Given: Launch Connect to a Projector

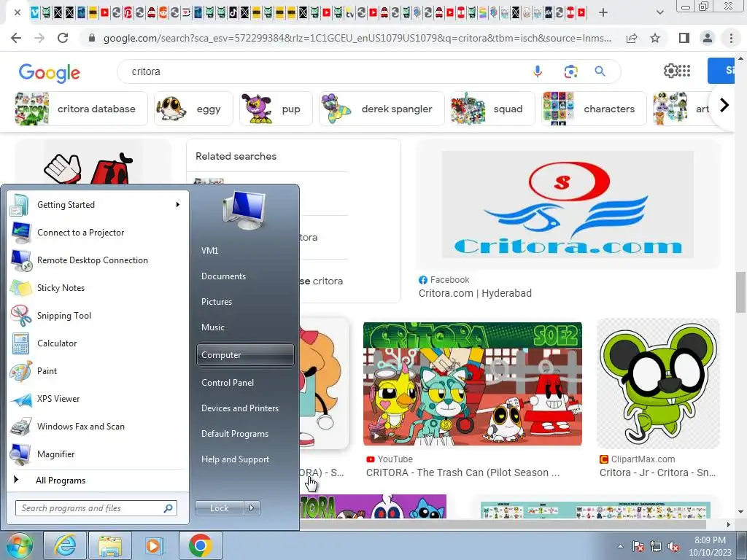Looking at the screenshot, I should pos(98,233).
